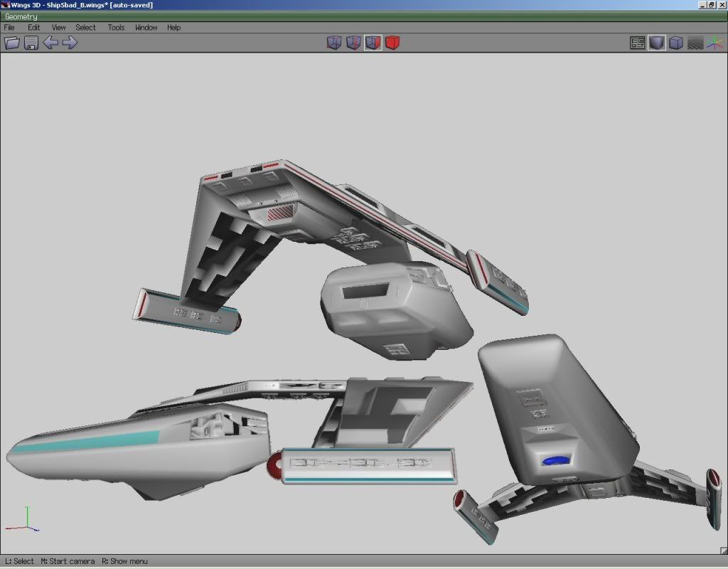Open the preferences list icon
728x569 pixels.
tap(638, 43)
